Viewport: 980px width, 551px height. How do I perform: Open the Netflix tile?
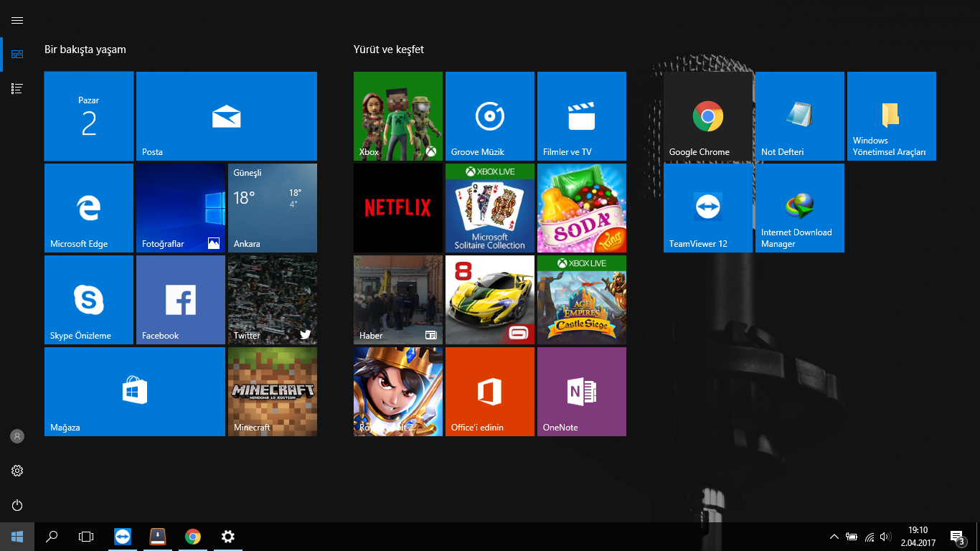click(397, 208)
